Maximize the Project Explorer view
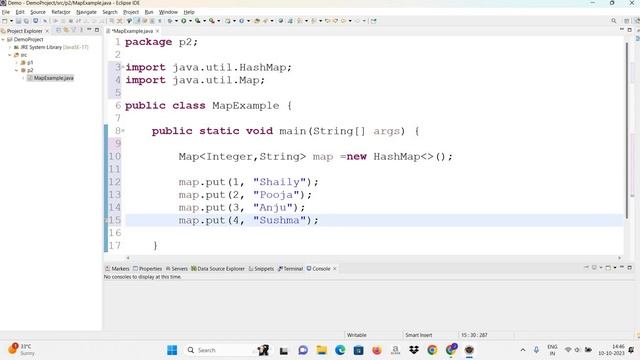640x360 pixels. [97, 30]
